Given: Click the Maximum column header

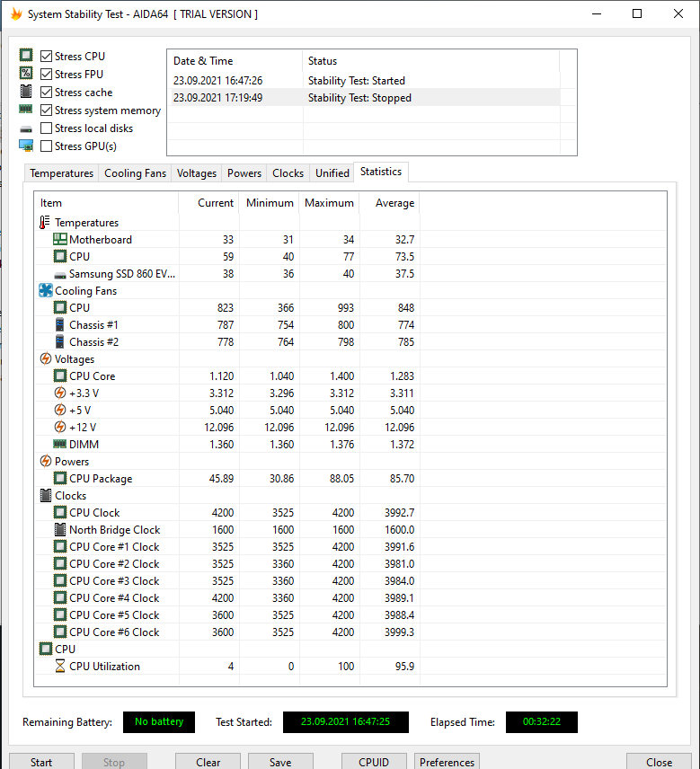Looking at the screenshot, I should click(329, 203).
